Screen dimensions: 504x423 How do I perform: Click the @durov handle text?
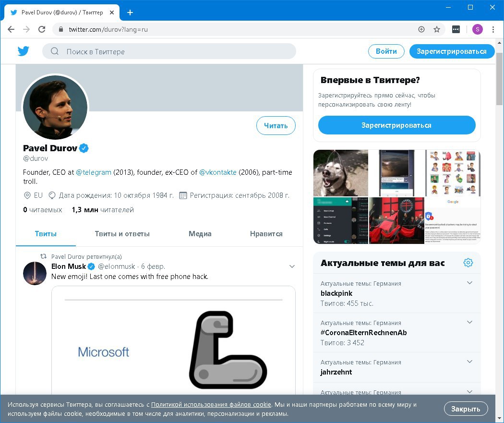(36, 158)
